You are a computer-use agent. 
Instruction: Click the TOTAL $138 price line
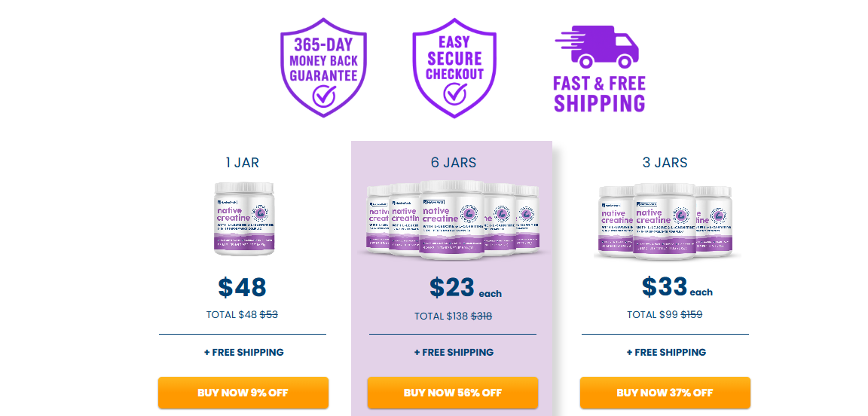[454, 317]
